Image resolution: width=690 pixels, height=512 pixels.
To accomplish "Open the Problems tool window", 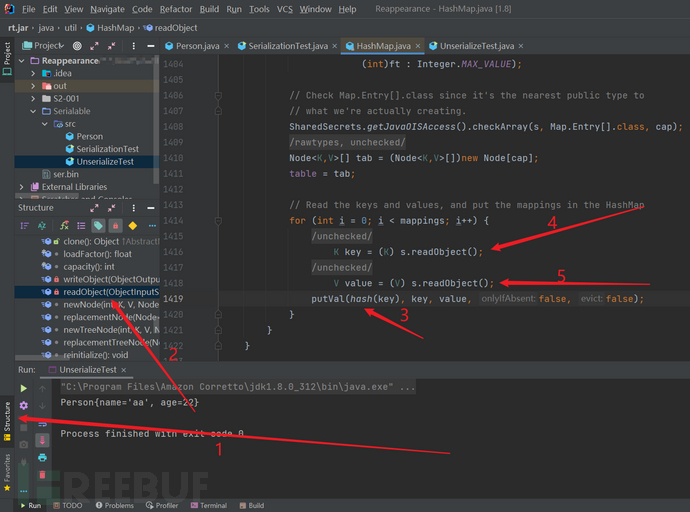I will click(119, 506).
